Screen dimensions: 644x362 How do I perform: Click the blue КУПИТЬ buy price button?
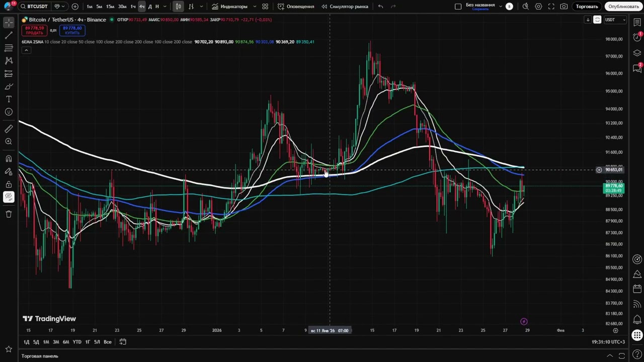(x=72, y=30)
